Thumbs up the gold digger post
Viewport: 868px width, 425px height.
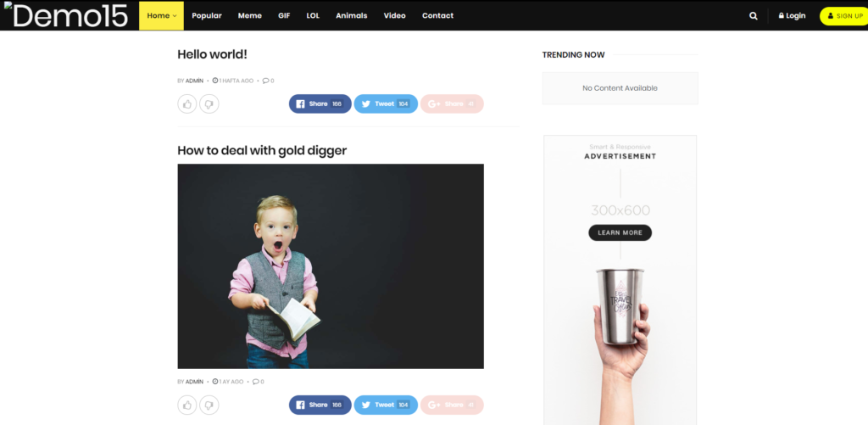[187, 405]
